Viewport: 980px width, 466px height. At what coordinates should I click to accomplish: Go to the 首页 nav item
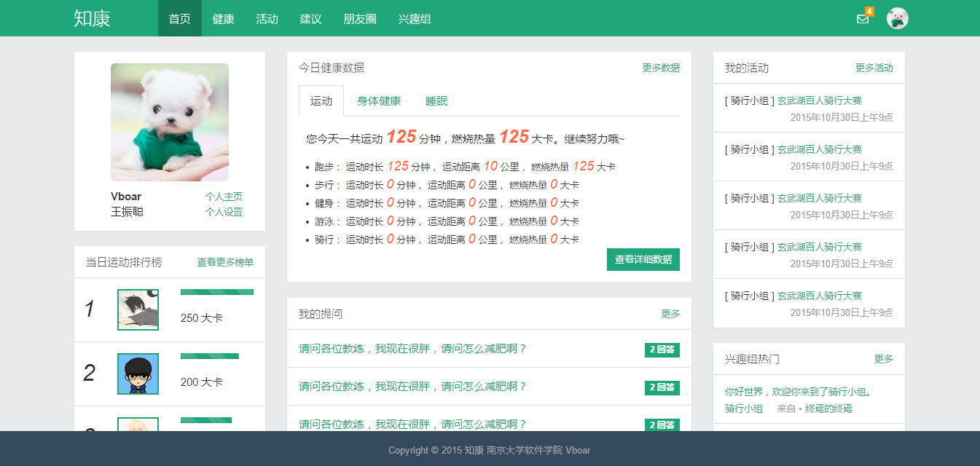(x=180, y=18)
